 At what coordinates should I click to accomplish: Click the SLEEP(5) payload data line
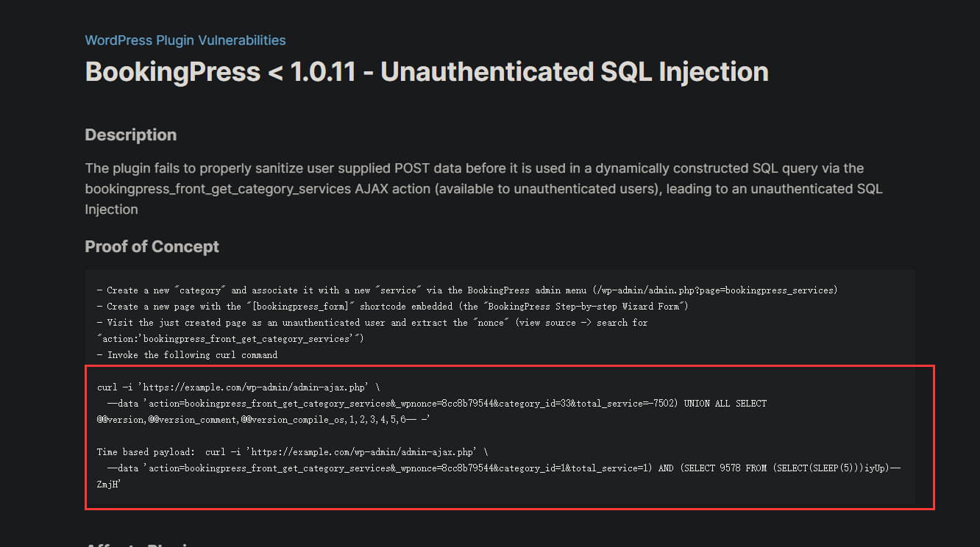pyautogui.click(x=504, y=468)
